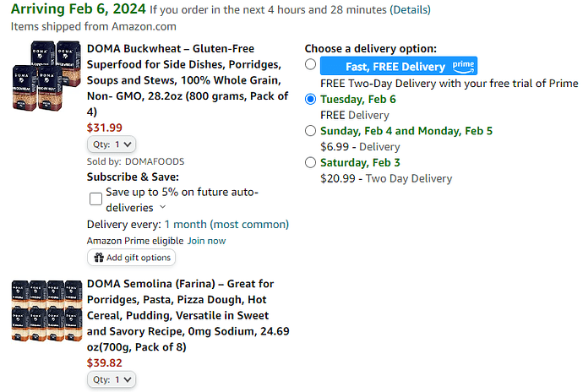
Task: Choose Saturday, Feb 3 Two Day Delivery
Action: (310, 162)
